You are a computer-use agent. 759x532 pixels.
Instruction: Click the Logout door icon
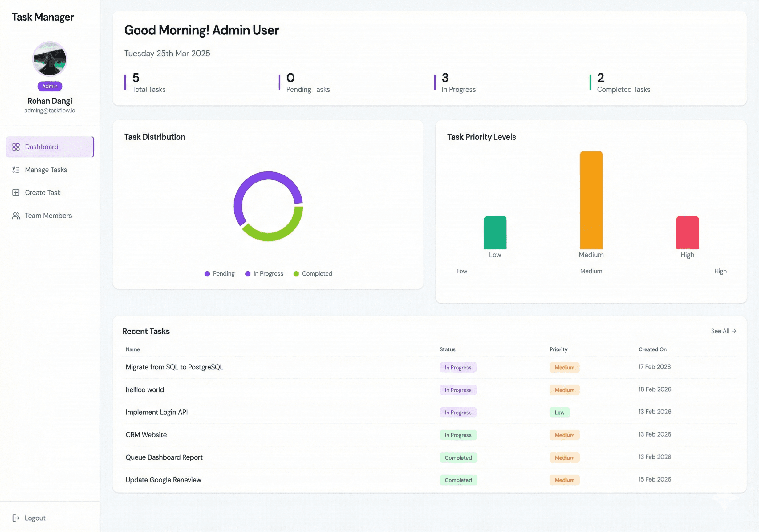16,518
